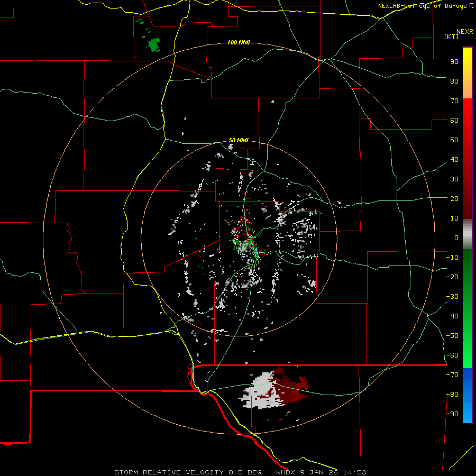Select the -40 value on the velocity scale
Image resolution: width=476 pixels, height=476 pixels.
(x=452, y=316)
